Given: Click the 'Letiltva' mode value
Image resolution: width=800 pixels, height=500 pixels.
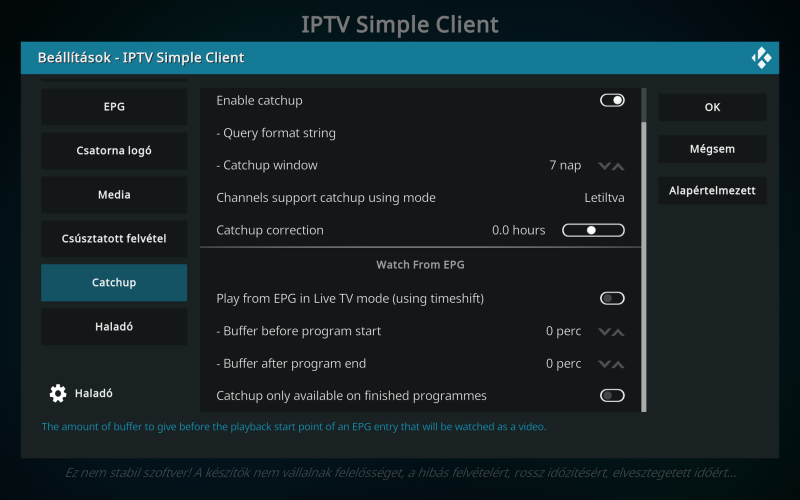Looking at the screenshot, I should point(604,197).
